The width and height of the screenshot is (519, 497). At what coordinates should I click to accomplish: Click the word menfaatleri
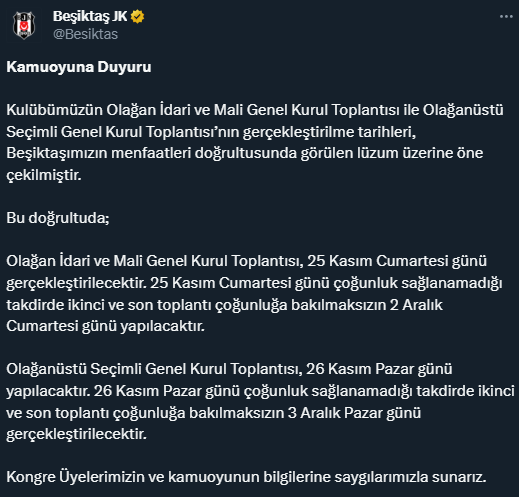click(x=151, y=153)
